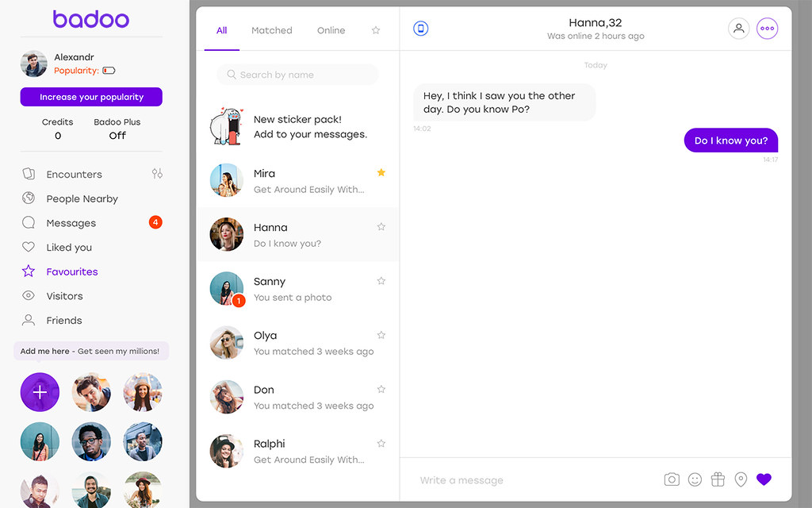The image size is (812, 508).
Task: Toggle favourite star for Olya
Action: tap(381, 335)
